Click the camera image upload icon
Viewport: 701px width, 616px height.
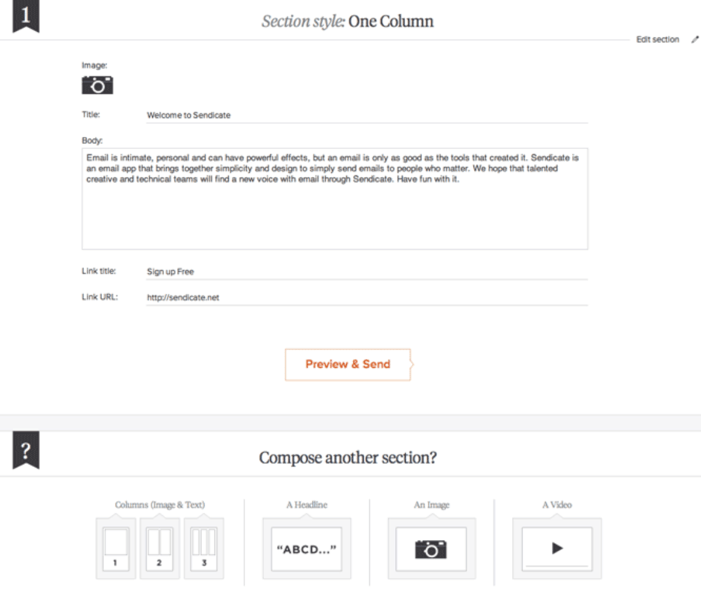pyautogui.click(x=97, y=86)
